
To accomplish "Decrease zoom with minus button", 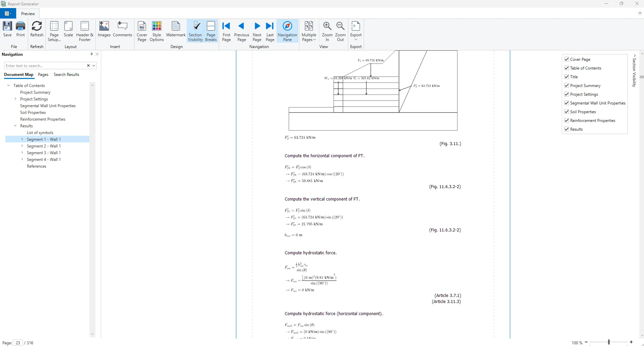I will (x=586, y=342).
